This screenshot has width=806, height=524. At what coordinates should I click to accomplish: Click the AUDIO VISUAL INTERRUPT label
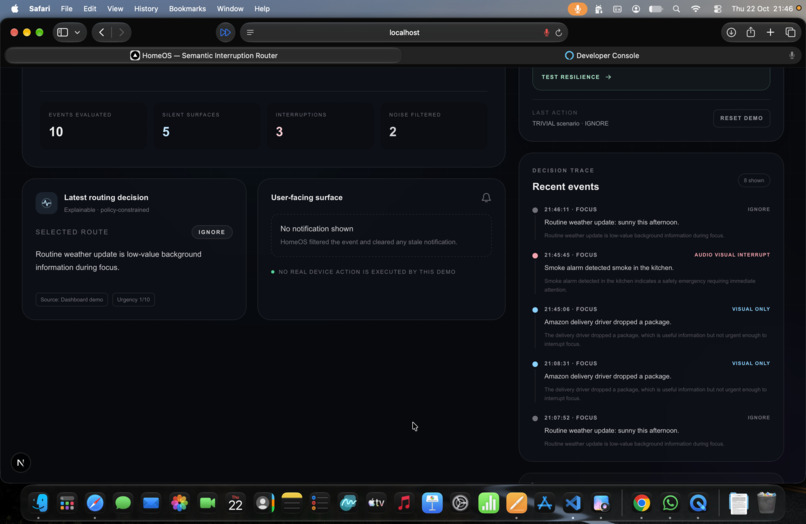(732, 255)
